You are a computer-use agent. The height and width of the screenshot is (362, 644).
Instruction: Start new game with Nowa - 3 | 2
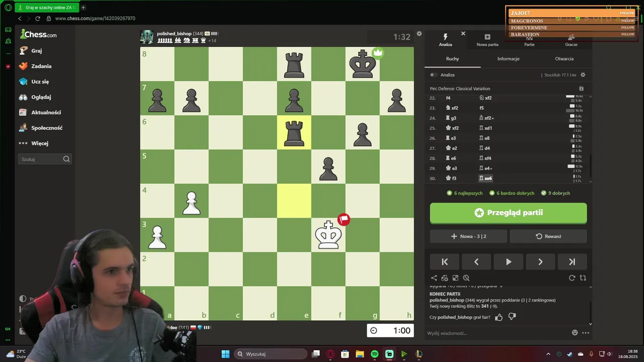pyautogui.click(x=468, y=236)
